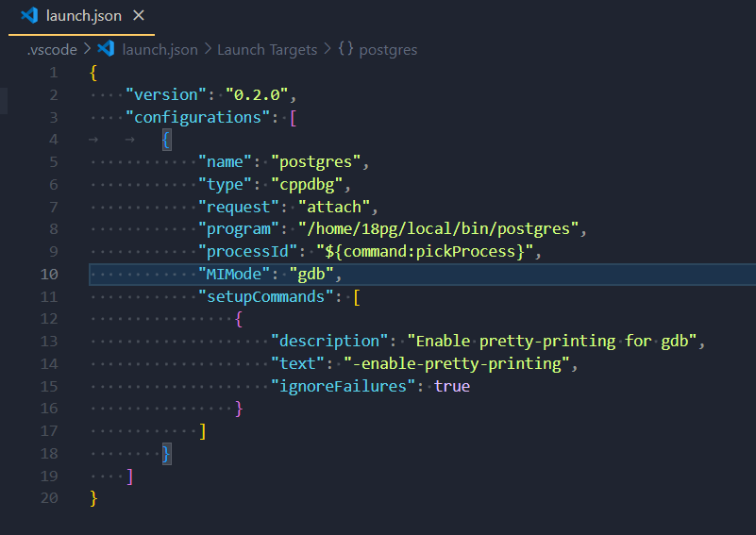Click the "${command:pickProcess}" value
Screen dimensions: 756x535
(425, 252)
